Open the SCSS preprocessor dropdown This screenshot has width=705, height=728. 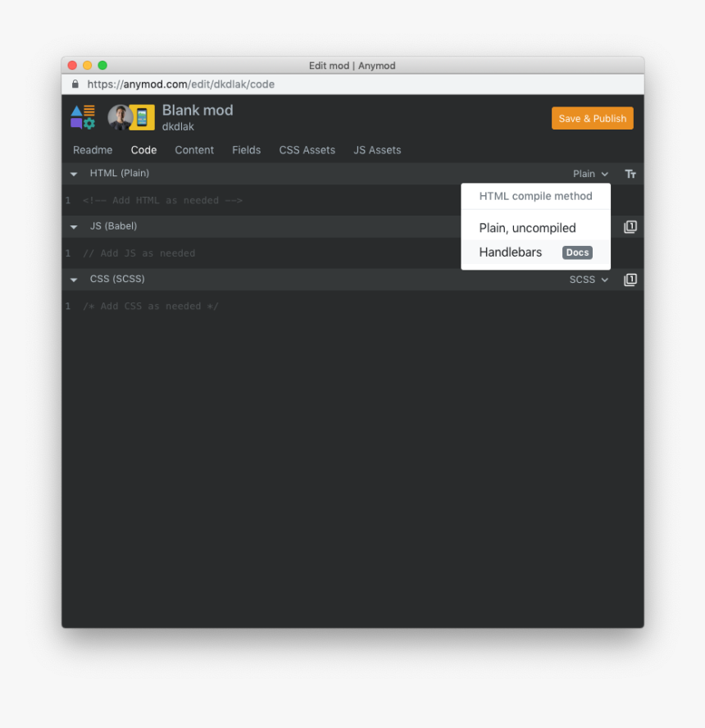588,280
